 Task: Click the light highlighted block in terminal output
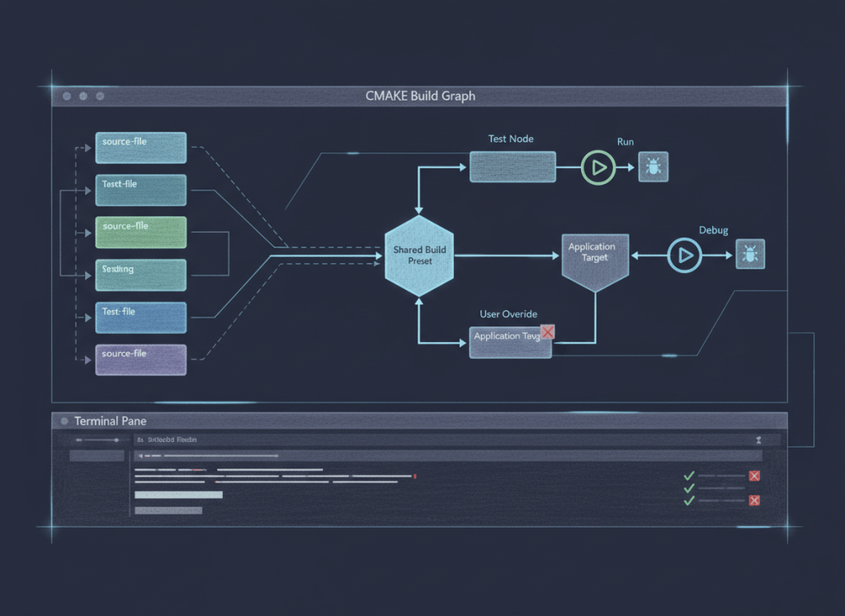point(178,495)
